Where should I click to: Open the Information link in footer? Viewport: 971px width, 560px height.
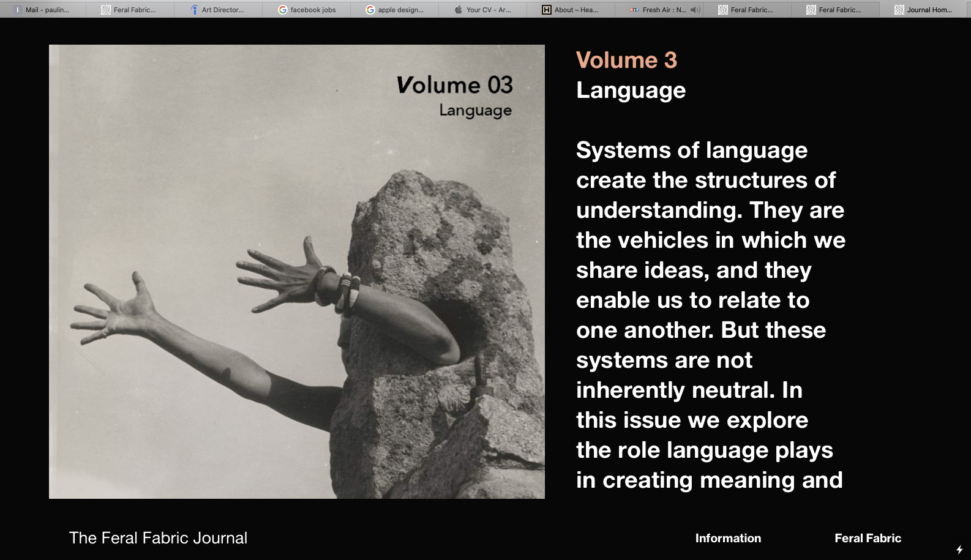(728, 538)
